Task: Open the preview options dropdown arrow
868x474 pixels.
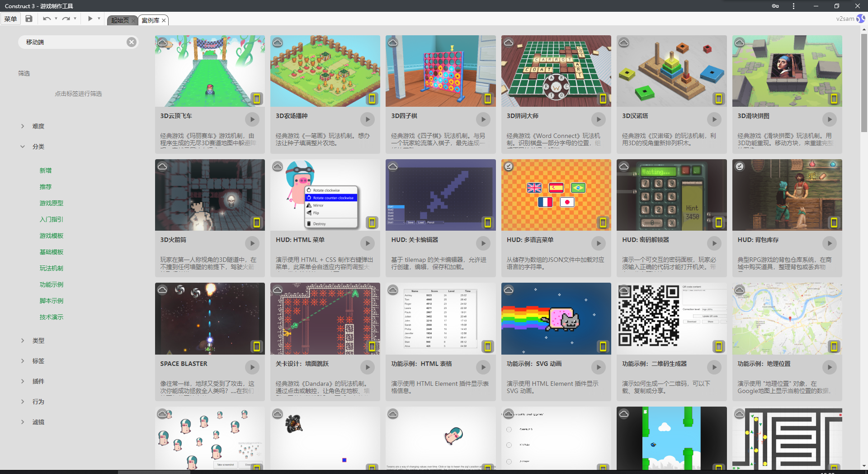Action: pyautogui.click(x=99, y=19)
